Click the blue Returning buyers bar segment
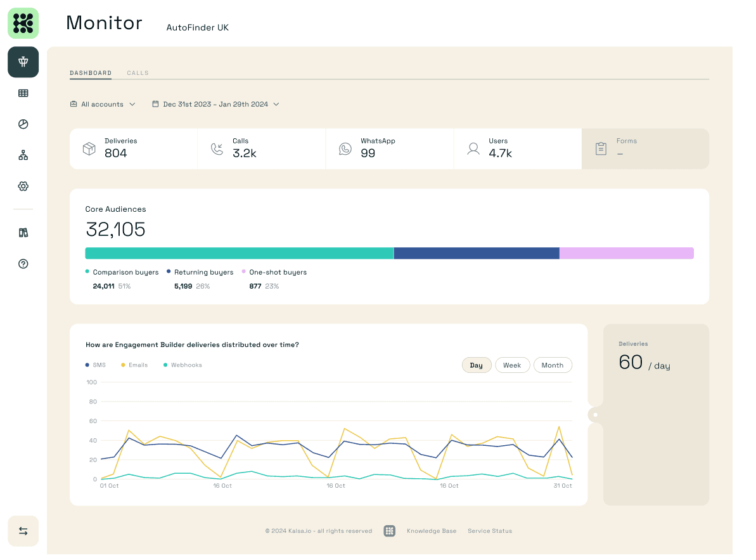The height and width of the screenshot is (560, 756). click(x=477, y=253)
